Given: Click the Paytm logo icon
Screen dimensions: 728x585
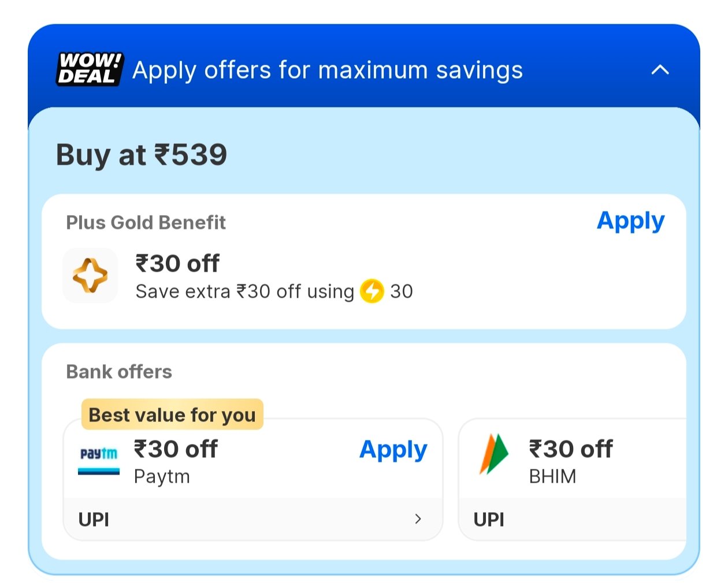Looking at the screenshot, I should click(99, 460).
